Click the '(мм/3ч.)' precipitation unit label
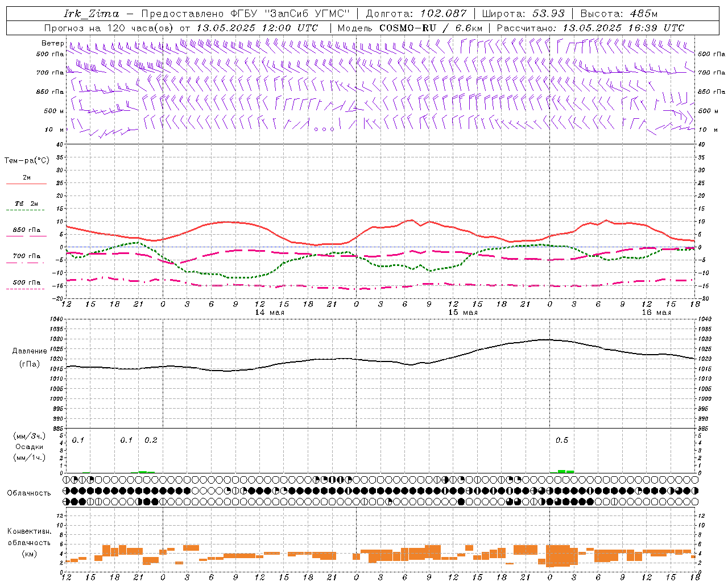This screenshot has height=582, width=728. [x=30, y=436]
